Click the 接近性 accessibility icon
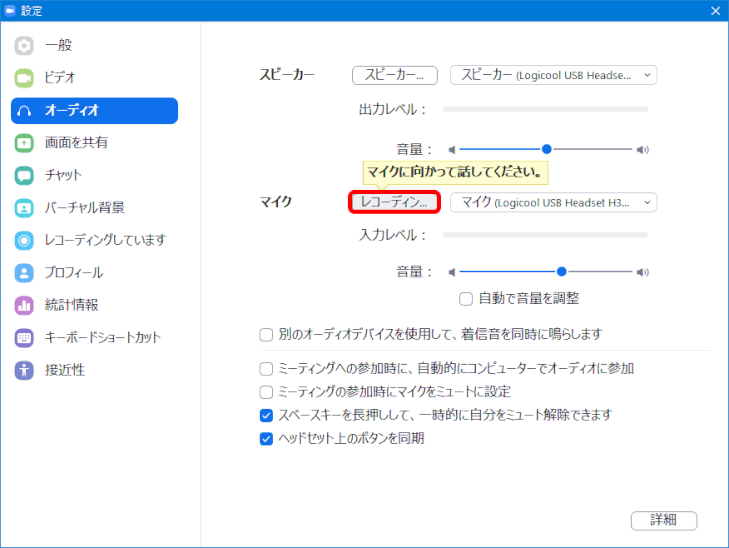The image size is (729, 548). click(24, 370)
